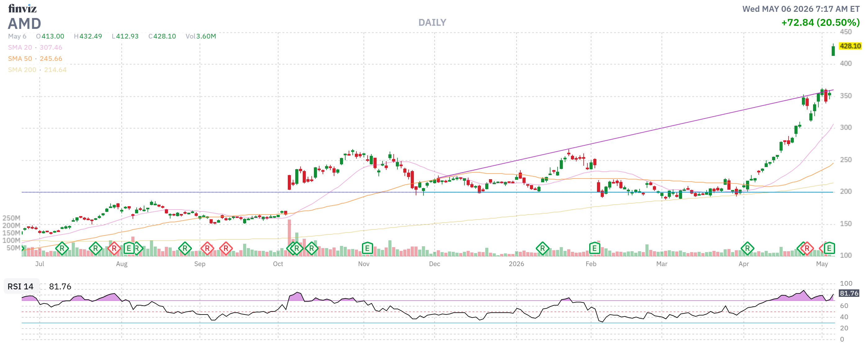
Task: Click the low price L412.93
Action: coord(125,36)
